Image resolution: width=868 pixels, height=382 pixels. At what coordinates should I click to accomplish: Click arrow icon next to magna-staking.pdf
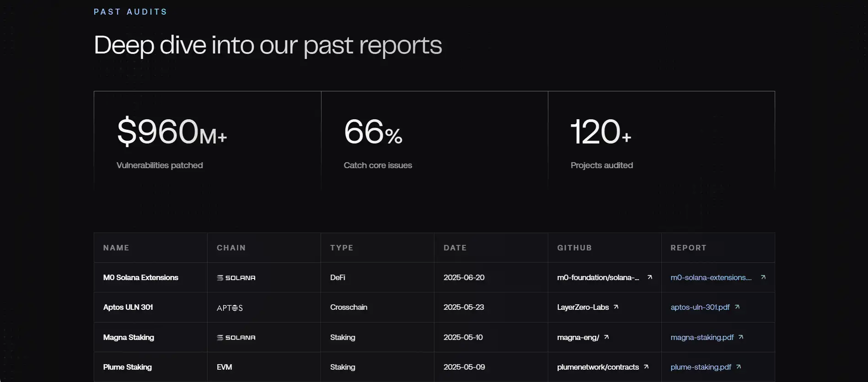[x=741, y=337]
